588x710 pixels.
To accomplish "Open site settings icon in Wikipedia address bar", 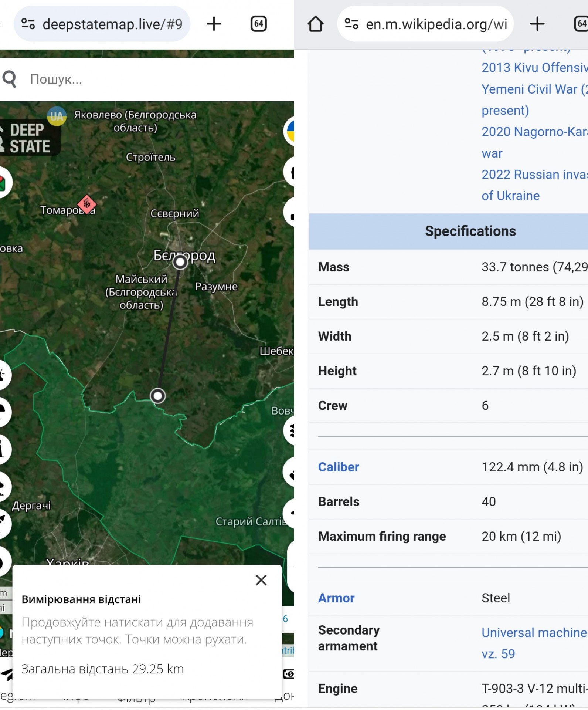I will tap(351, 24).
